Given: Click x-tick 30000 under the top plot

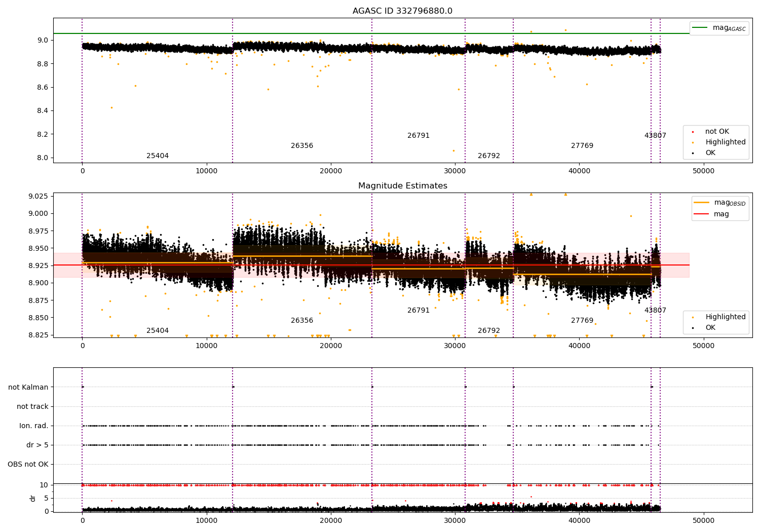Looking at the screenshot, I should 455,171.
